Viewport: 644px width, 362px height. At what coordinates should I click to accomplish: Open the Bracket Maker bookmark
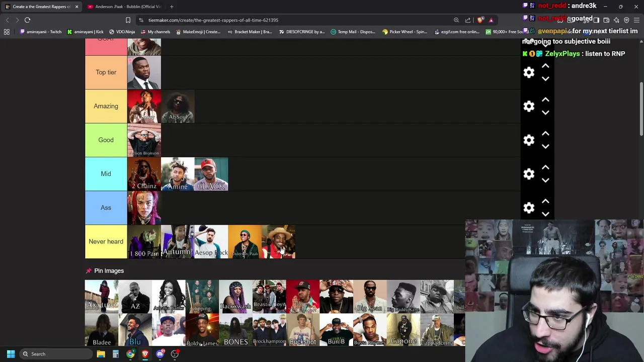pos(250,32)
